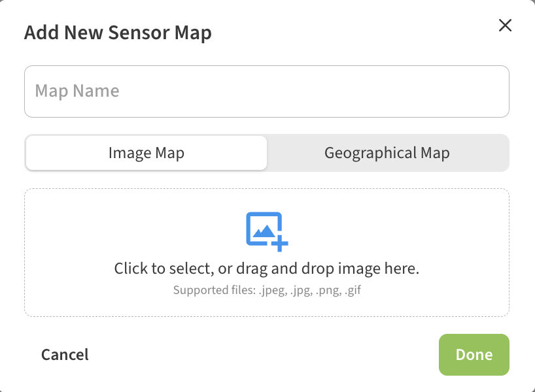Screen dimensions: 535x392
Task: Confirm the new sensor map with Done
Action: click(x=474, y=354)
